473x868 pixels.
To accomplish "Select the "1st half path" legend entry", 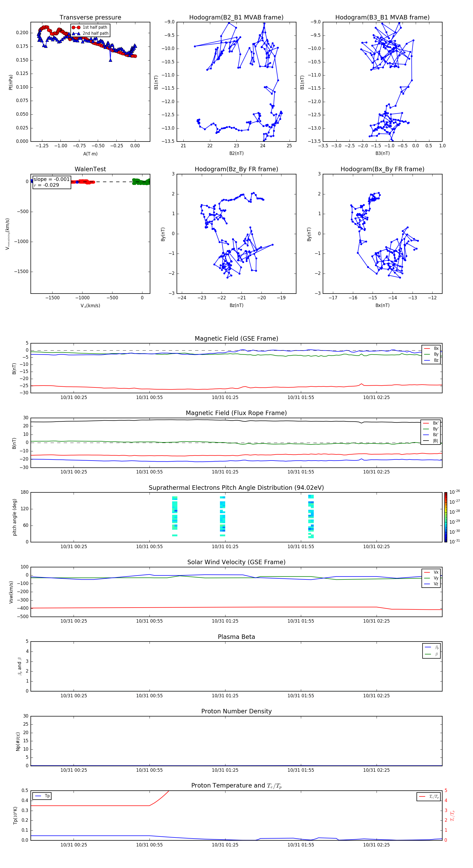I will (90, 27).
